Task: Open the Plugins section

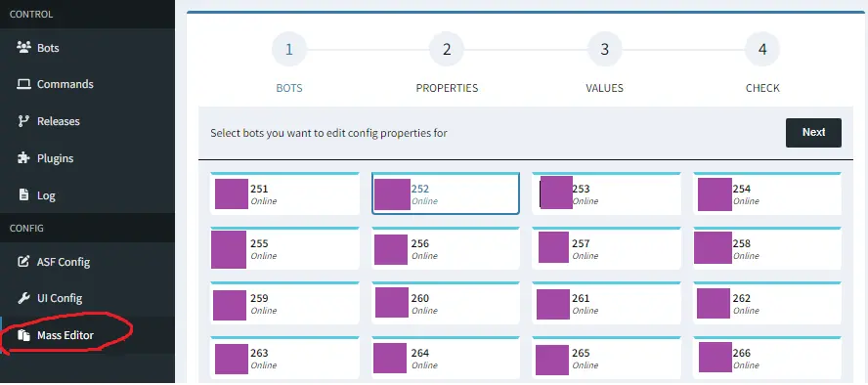Action: 87,158
